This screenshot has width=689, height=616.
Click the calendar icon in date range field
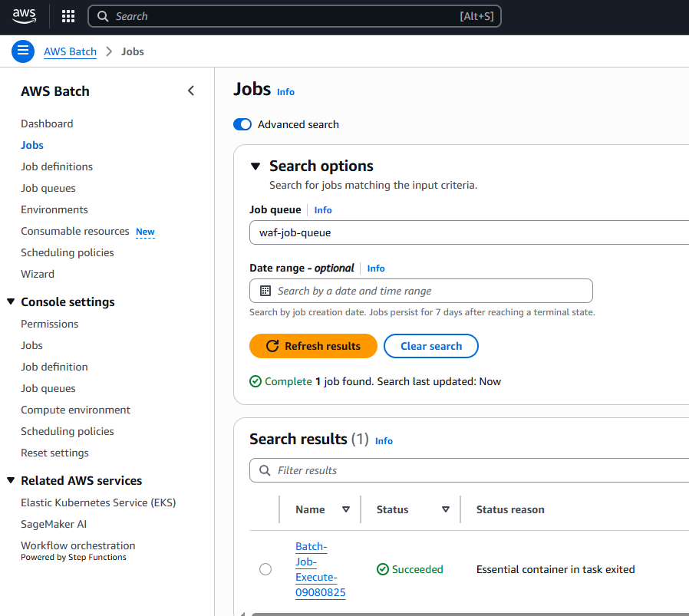pos(265,291)
